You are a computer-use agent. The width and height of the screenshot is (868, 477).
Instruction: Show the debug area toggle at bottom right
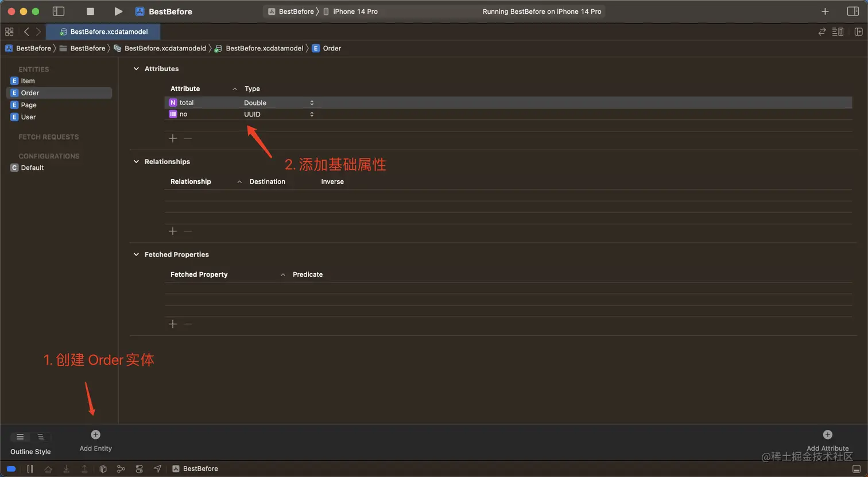tap(857, 469)
